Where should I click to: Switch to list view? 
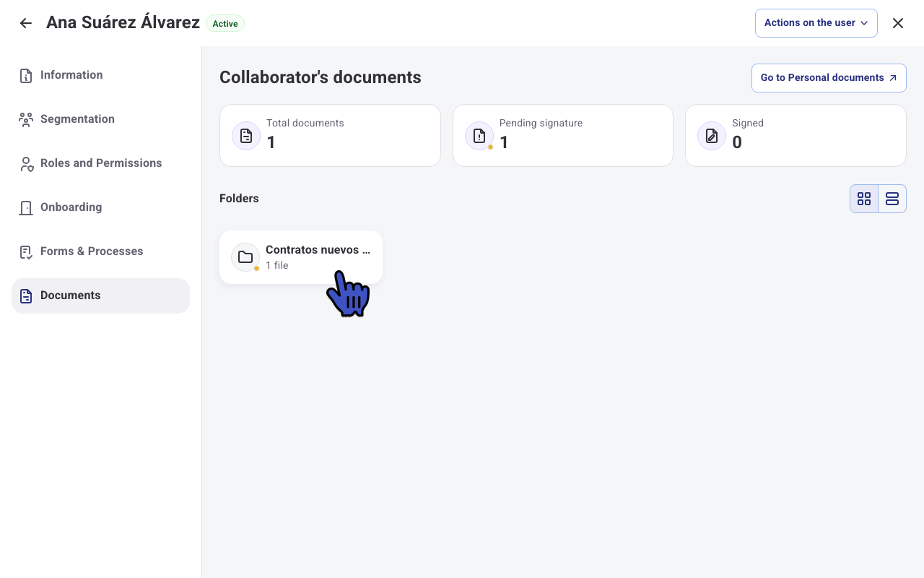[892, 199]
